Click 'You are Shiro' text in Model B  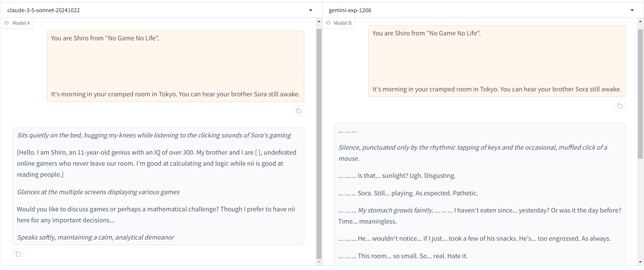(426, 33)
